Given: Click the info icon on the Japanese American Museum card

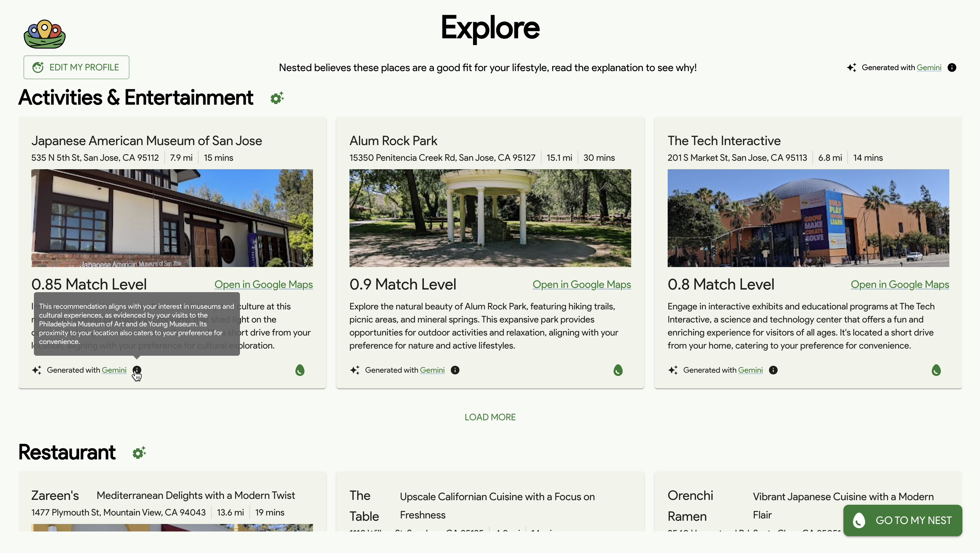Looking at the screenshot, I should point(137,370).
